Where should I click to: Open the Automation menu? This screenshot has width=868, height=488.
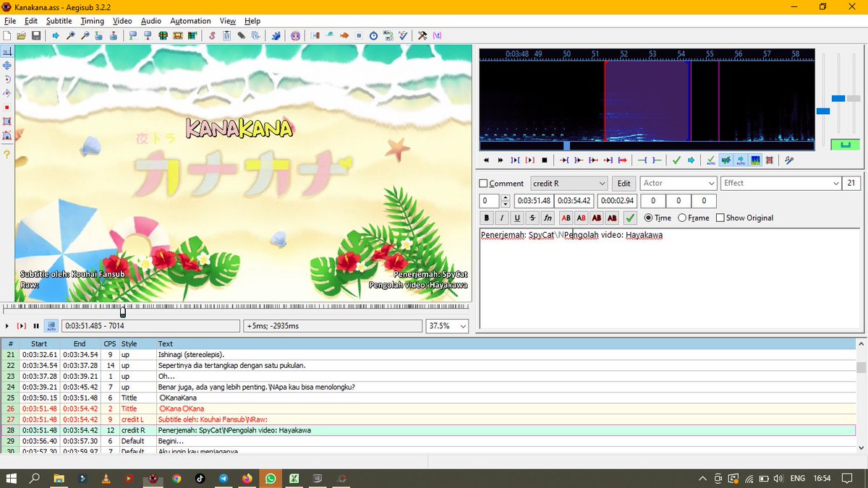(x=190, y=21)
